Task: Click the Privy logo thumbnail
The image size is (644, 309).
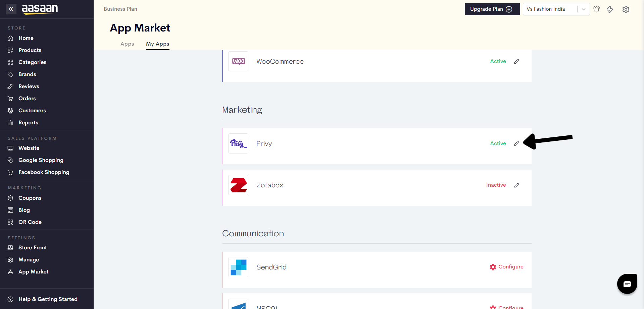Action: click(x=238, y=143)
